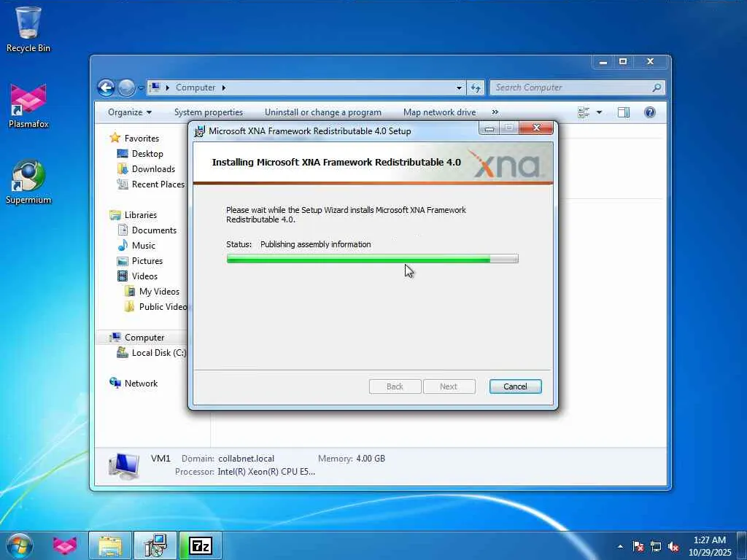Show hidden tray icons arrow
Image resolution: width=747 pixels, height=560 pixels.
[x=620, y=547]
